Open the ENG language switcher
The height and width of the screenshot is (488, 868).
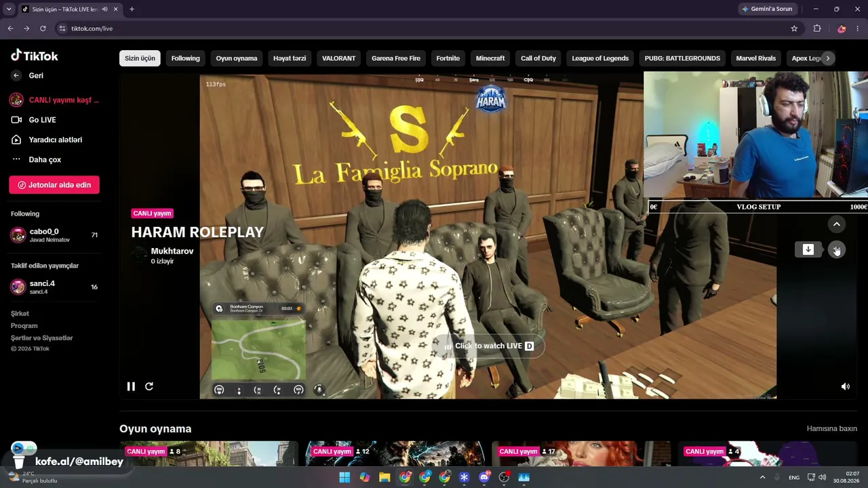tap(794, 478)
